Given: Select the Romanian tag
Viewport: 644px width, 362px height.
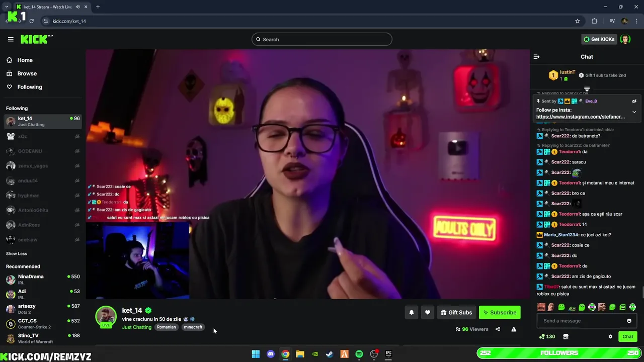Looking at the screenshot, I should click(166, 327).
